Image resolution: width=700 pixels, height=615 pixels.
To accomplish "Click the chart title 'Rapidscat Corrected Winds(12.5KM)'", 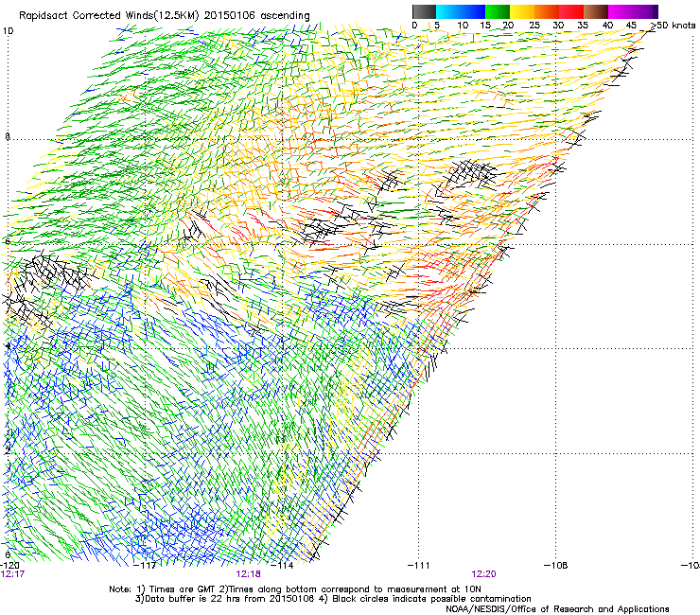I will [x=110, y=16].
